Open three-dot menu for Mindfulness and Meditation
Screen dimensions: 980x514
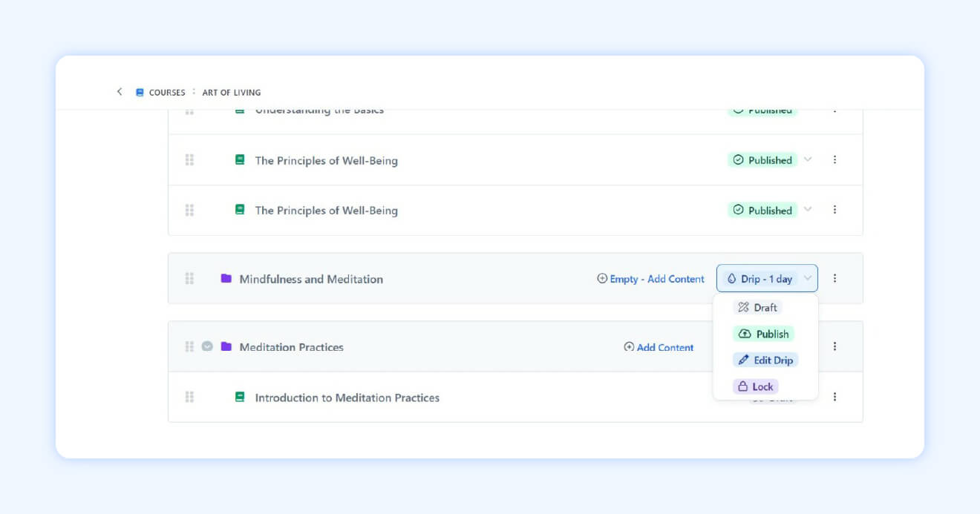(834, 278)
